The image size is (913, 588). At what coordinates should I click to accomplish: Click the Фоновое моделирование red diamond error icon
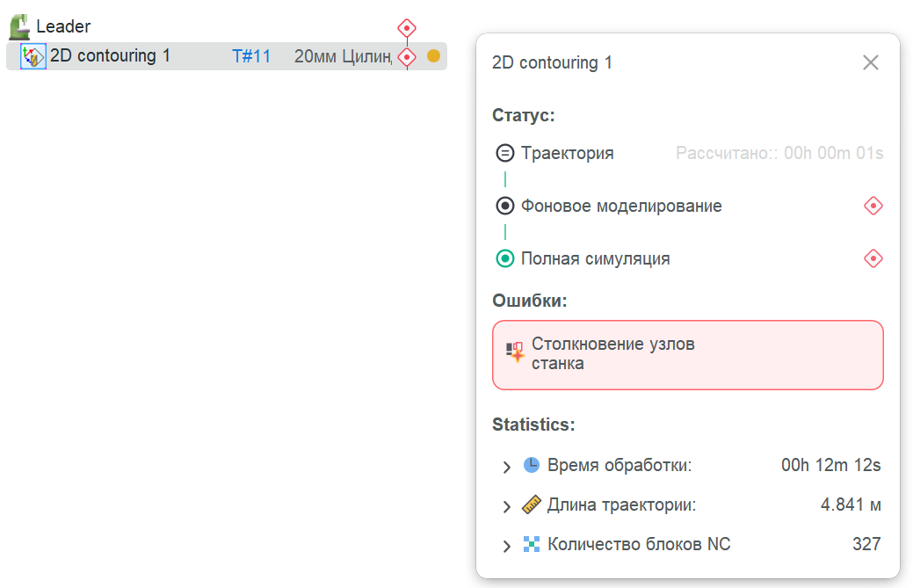[x=873, y=206]
